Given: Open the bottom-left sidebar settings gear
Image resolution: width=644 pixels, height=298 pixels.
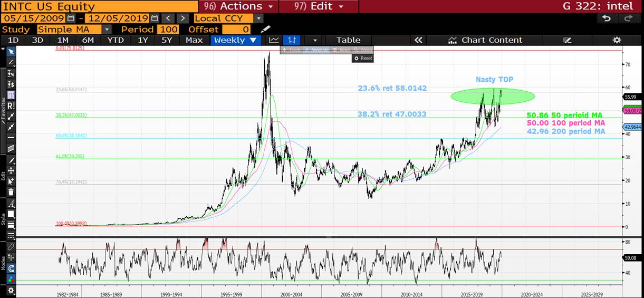Looking at the screenshot, I should point(11,291).
